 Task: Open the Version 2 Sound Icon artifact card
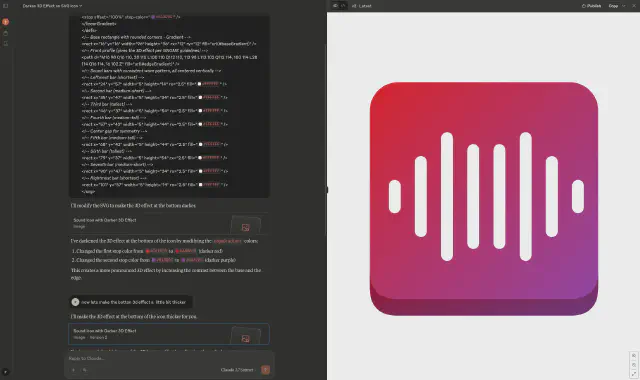[x=169, y=334]
